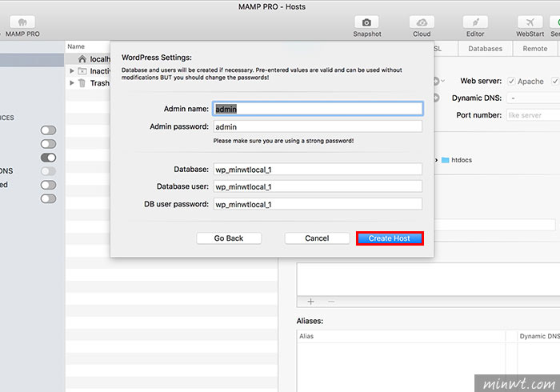Click the round icon beside Dynamic DNS

coord(436,98)
